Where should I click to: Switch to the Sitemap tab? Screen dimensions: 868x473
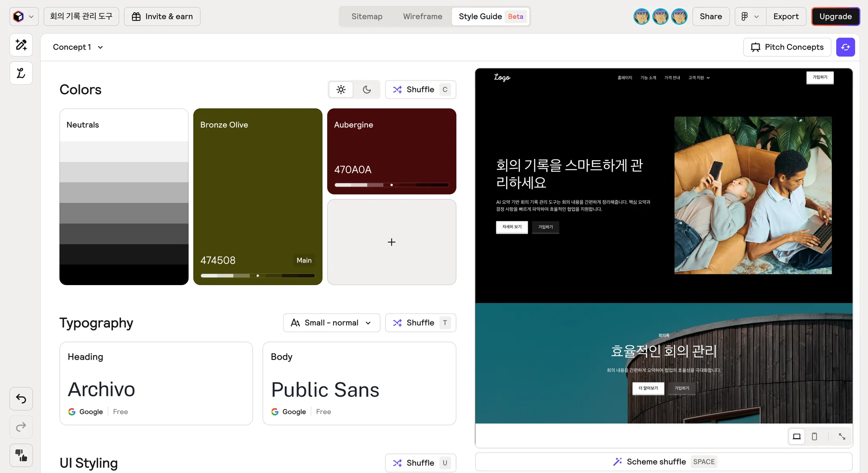click(x=367, y=17)
